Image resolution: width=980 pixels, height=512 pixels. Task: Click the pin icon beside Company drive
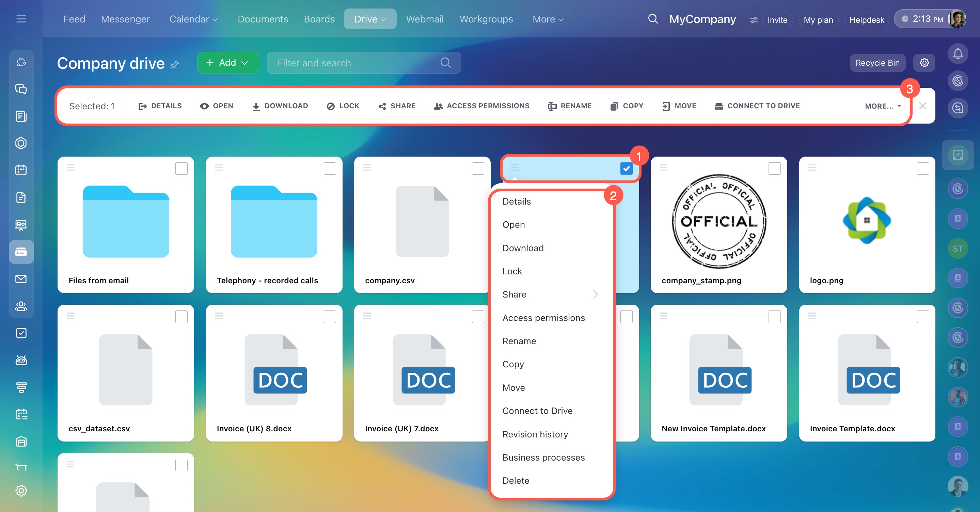pyautogui.click(x=175, y=65)
